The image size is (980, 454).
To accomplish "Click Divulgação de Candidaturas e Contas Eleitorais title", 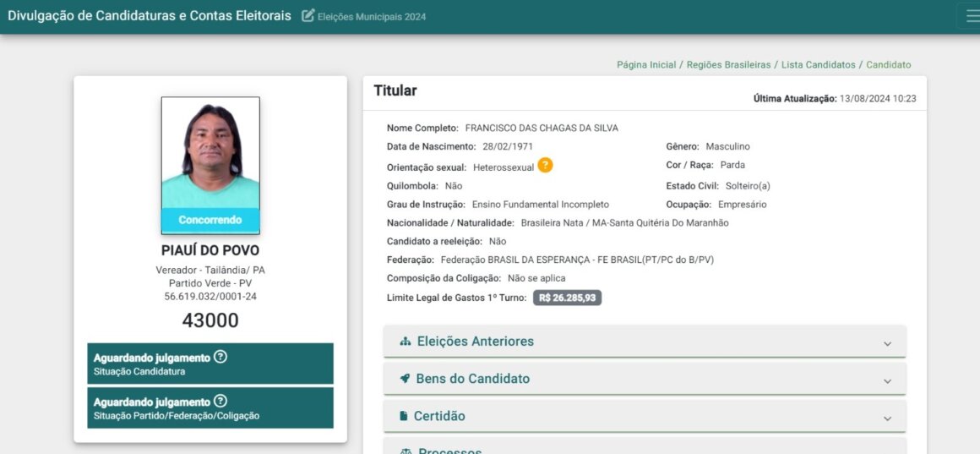I will 150,16.
